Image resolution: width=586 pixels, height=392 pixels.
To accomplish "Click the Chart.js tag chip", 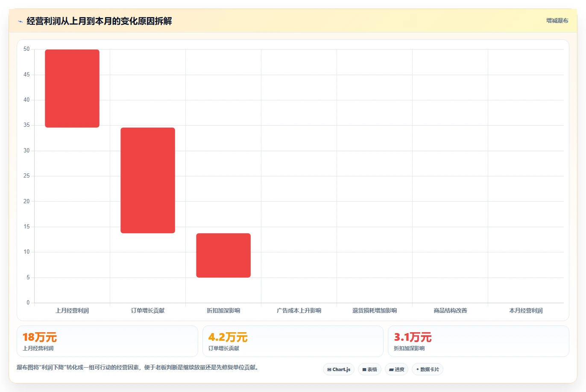I will click(x=339, y=369).
